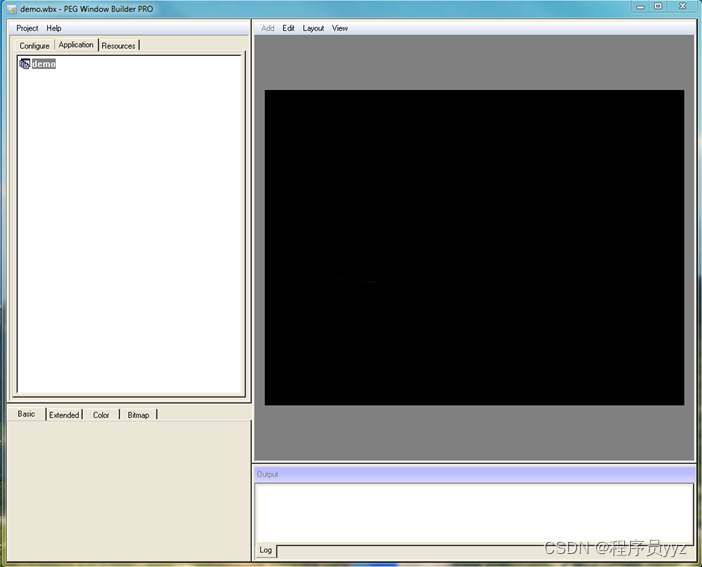Viewport: 702px width, 567px height.
Task: Open the Color properties tab
Action: pos(101,415)
